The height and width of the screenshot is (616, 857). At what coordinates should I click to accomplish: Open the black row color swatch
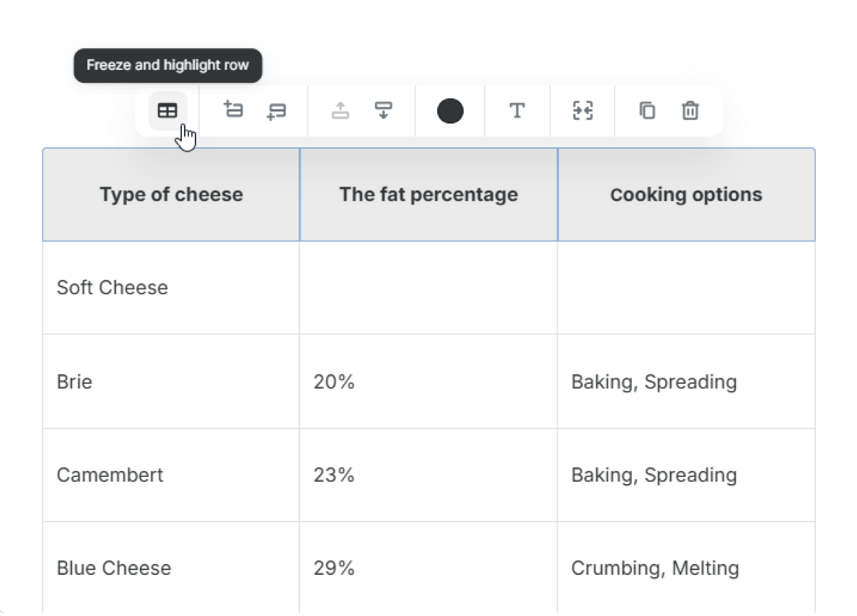450,111
